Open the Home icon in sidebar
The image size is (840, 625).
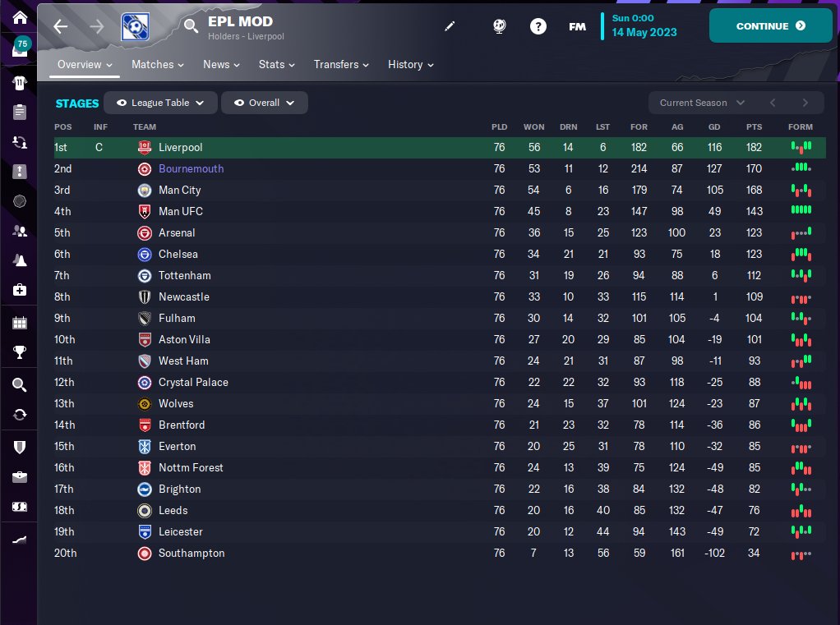tap(20, 18)
